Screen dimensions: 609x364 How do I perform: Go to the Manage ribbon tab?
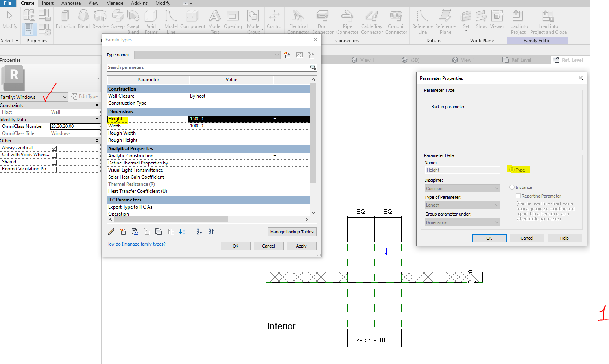coord(114,3)
